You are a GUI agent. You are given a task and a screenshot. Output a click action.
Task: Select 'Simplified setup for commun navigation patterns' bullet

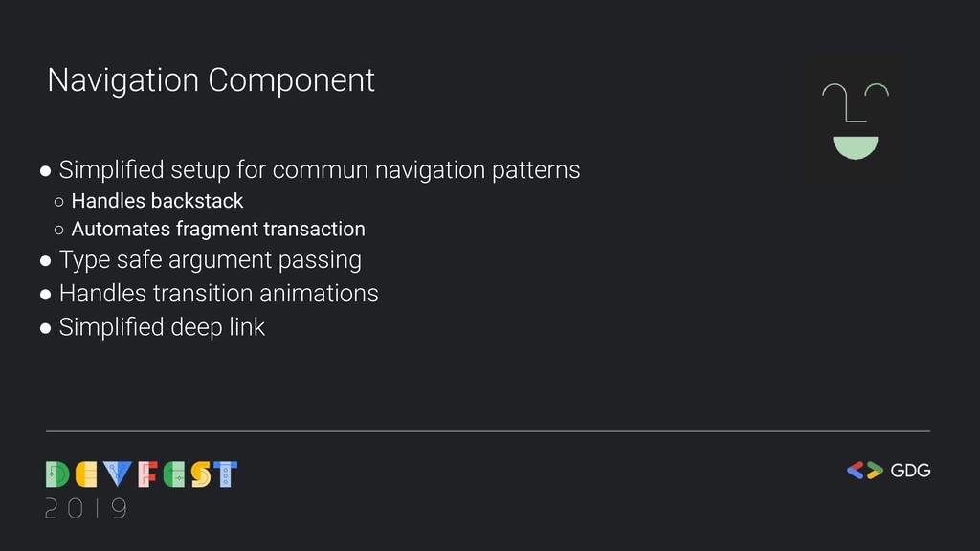tap(320, 170)
